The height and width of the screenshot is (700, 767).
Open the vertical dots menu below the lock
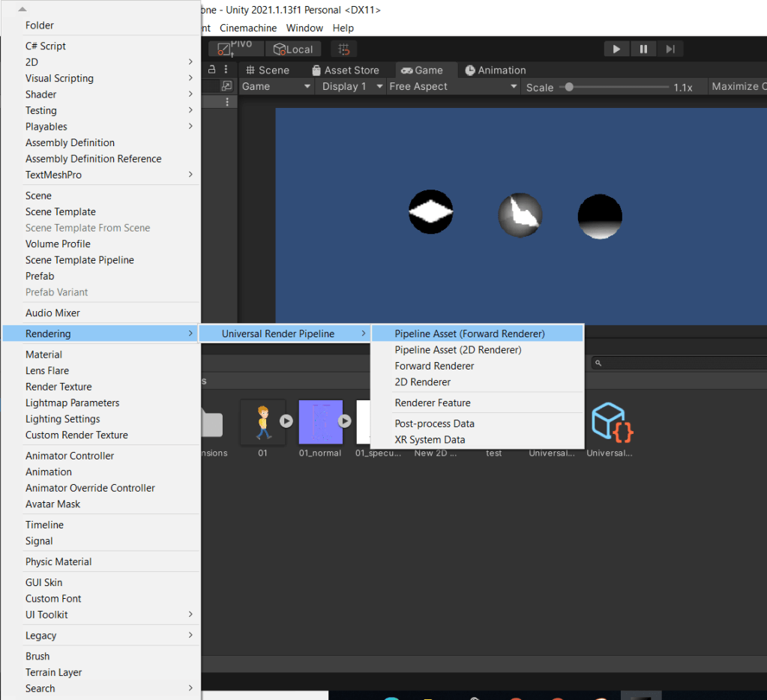pos(227,102)
